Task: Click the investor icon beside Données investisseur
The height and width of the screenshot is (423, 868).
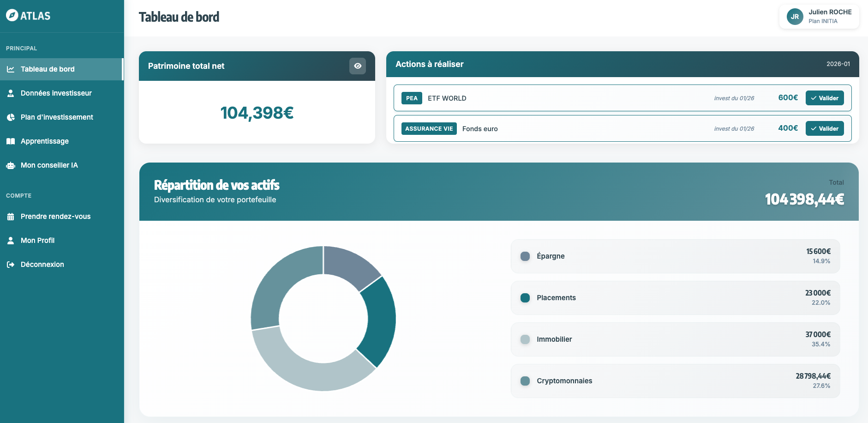Action: click(11, 93)
